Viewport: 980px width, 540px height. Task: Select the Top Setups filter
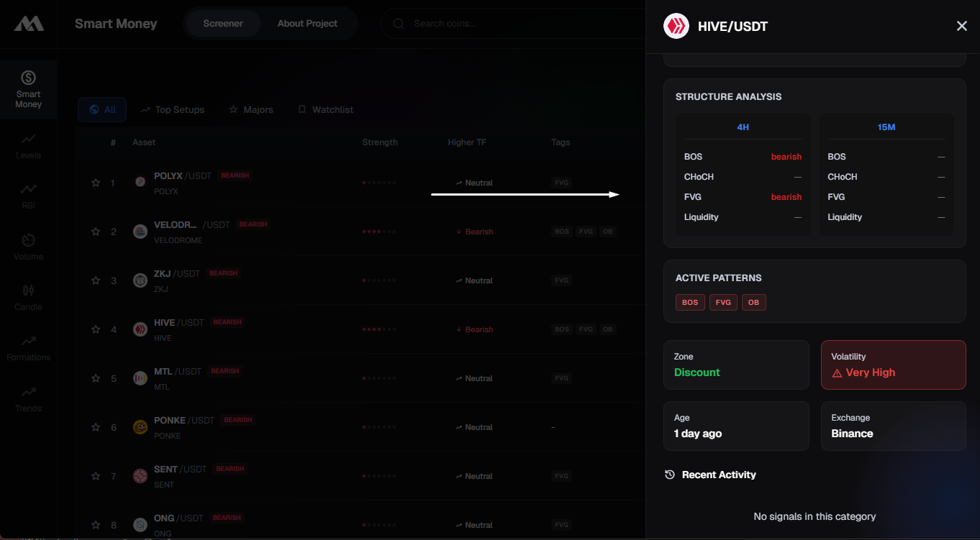tap(173, 110)
